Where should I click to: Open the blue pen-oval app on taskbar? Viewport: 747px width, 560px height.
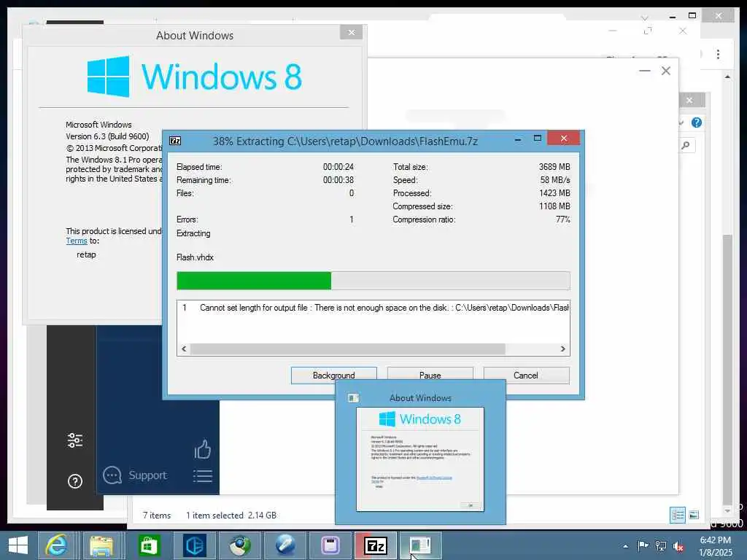285,545
